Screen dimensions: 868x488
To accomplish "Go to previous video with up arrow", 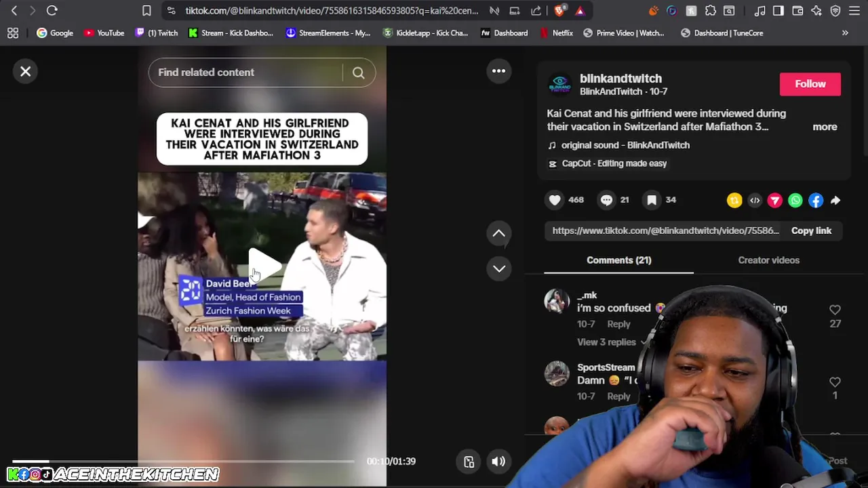I will tap(498, 233).
